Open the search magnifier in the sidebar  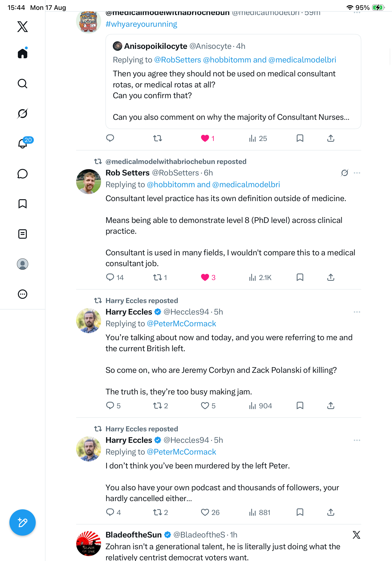tap(23, 84)
